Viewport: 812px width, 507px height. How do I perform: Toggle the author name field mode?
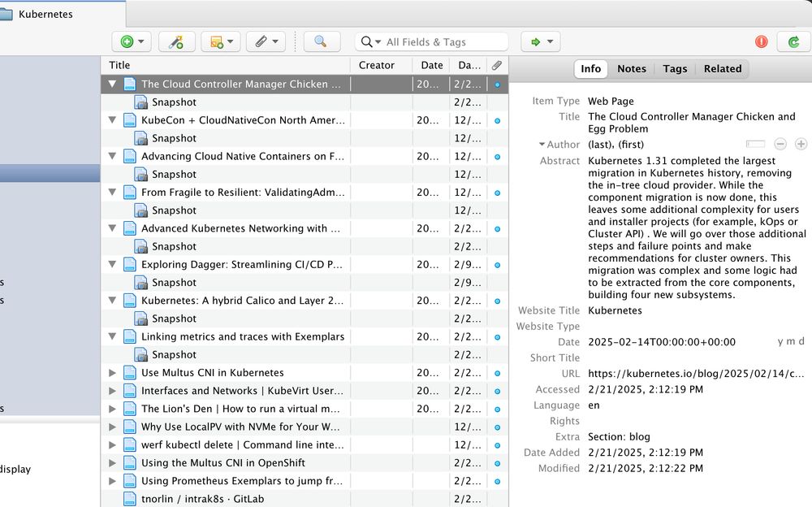tap(755, 144)
